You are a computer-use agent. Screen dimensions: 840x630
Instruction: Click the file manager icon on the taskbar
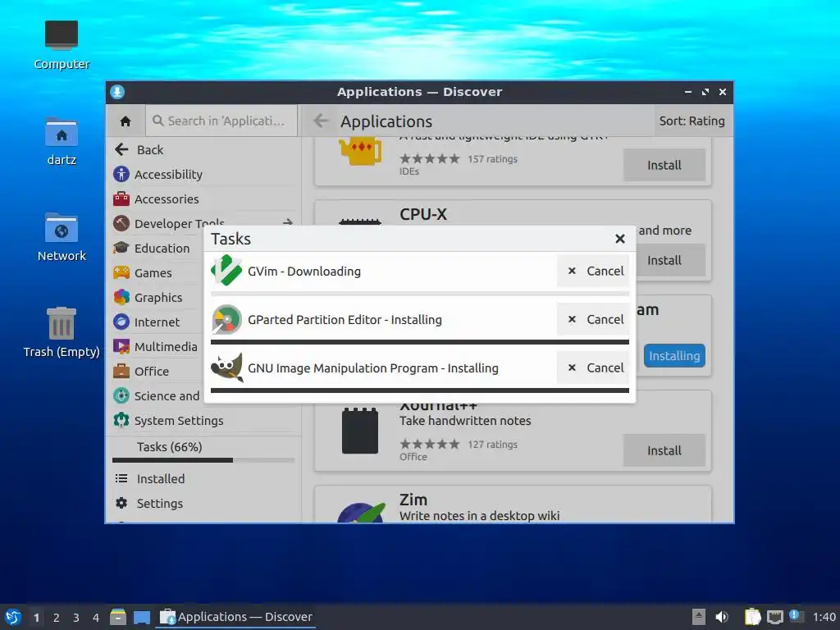tap(118, 617)
